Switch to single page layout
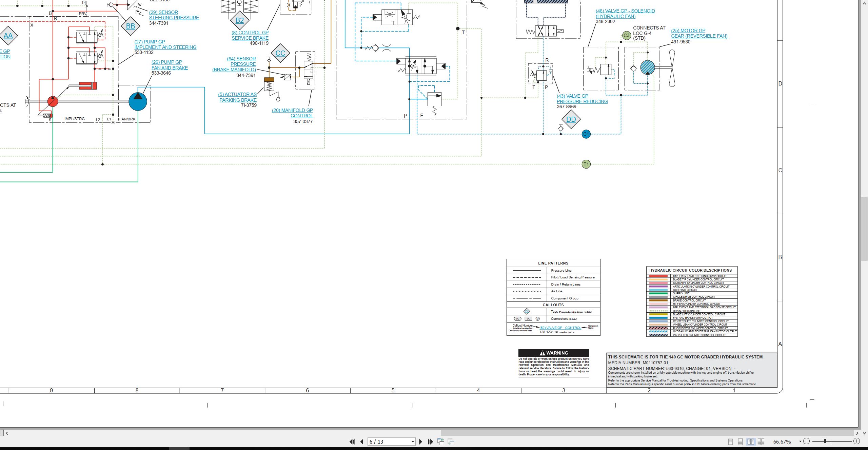 coord(730,442)
